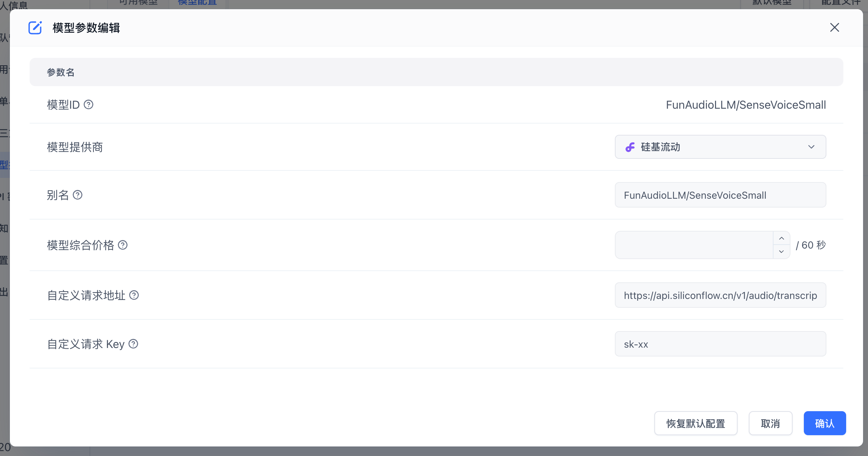Close the 模型参数编辑 dialog with the X
Viewport: 868px width, 456px height.
[x=834, y=28]
